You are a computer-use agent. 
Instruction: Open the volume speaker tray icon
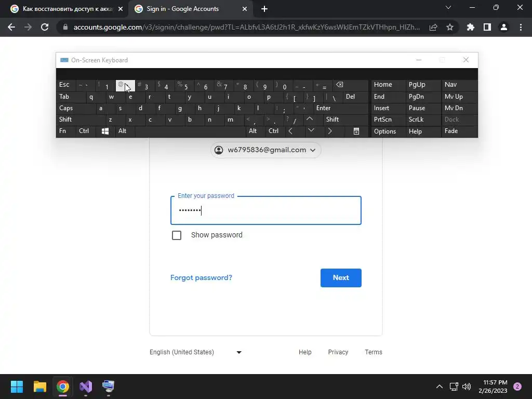(467, 387)
